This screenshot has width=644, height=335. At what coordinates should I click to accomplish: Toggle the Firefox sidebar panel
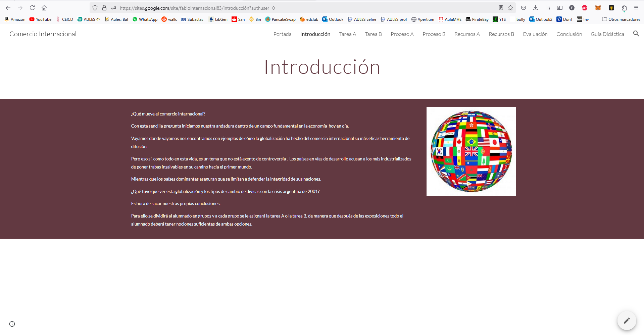click(x=559, y=8)
